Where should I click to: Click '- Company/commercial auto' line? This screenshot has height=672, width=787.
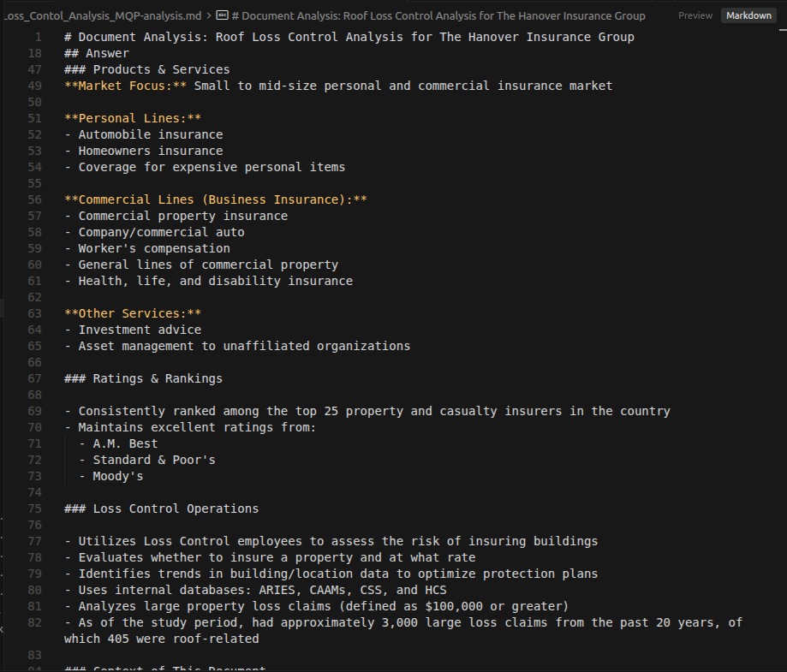[x=155, y=232]
